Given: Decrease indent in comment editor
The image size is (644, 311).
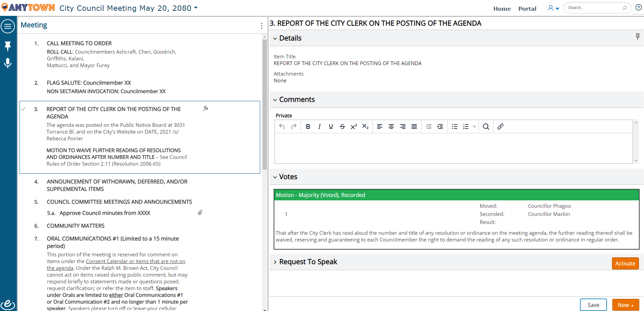Looking at the screenshot, I should [429, 126].
